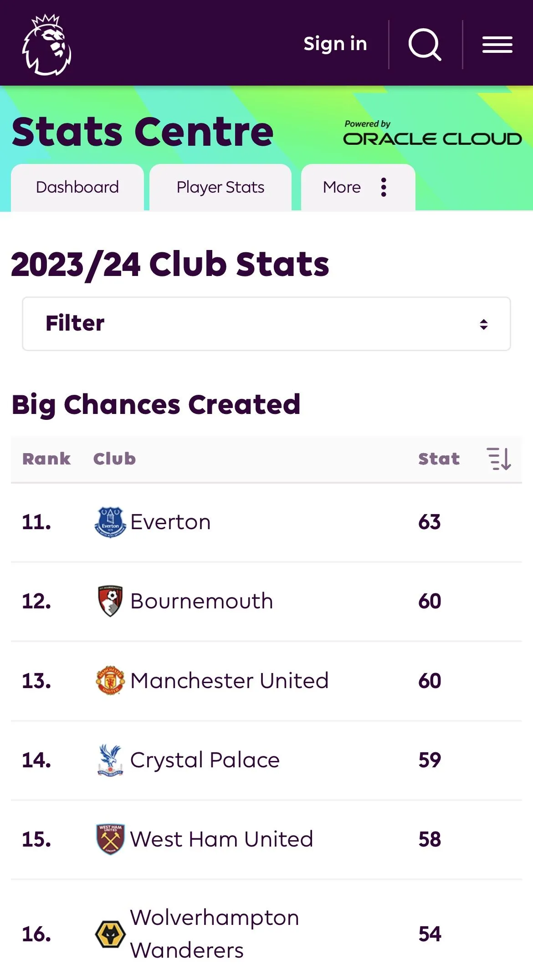Expand the Filter dropdown
The width and height of the screenshot is (533, 980).
tap(266, 324)
